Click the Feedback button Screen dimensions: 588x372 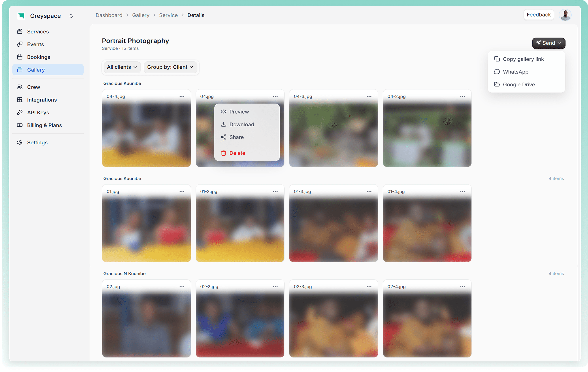click(x=538, y=15)
